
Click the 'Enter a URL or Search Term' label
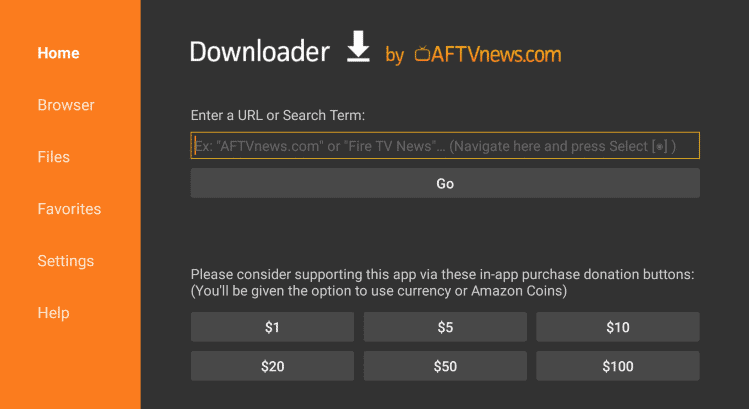[x=278, y=116]
